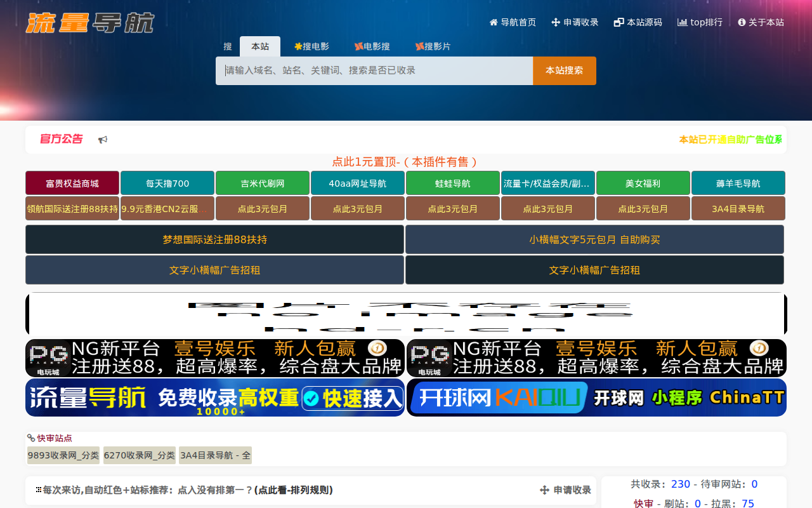Click the link icon beside 快审站点
Viewport: 812px width, 508px height.
pyautogui.click(x=31, y=438)
